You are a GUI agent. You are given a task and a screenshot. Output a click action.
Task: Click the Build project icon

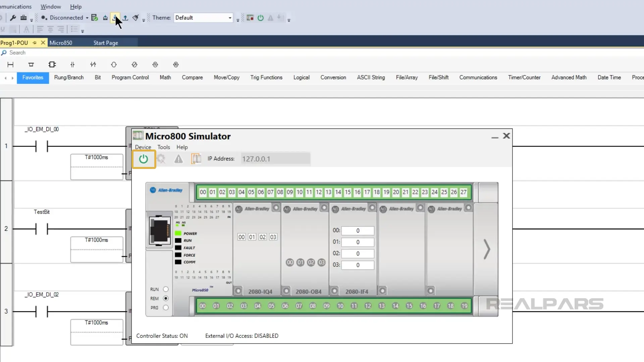pyautogui.click(x=105, y=18)
